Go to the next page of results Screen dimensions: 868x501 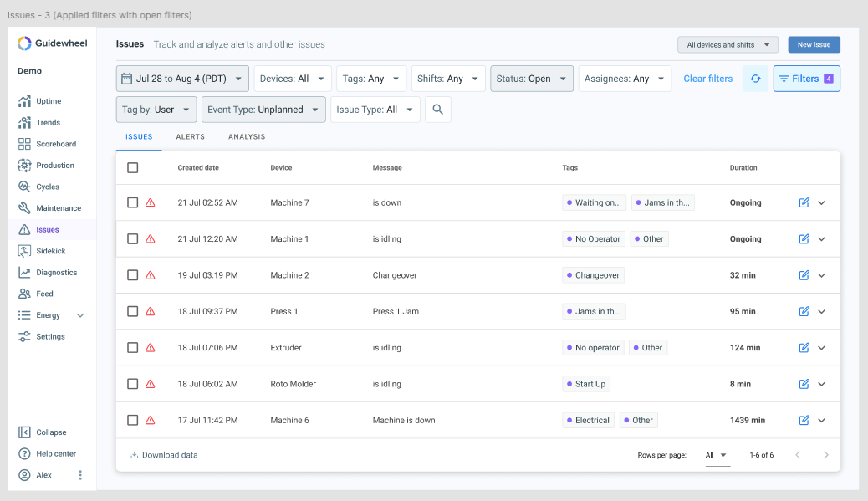[826, 455]
